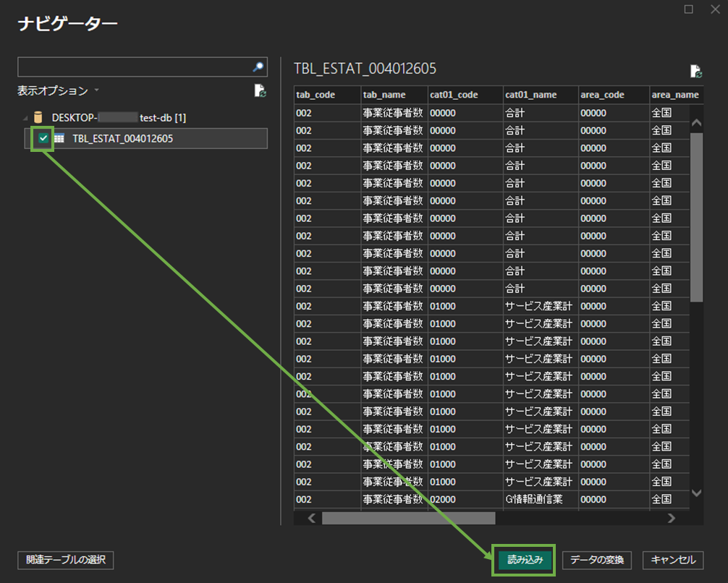Maximize the ナビゲーター dialog window
This screenshot has width=728, height=583.
point(688,9)
